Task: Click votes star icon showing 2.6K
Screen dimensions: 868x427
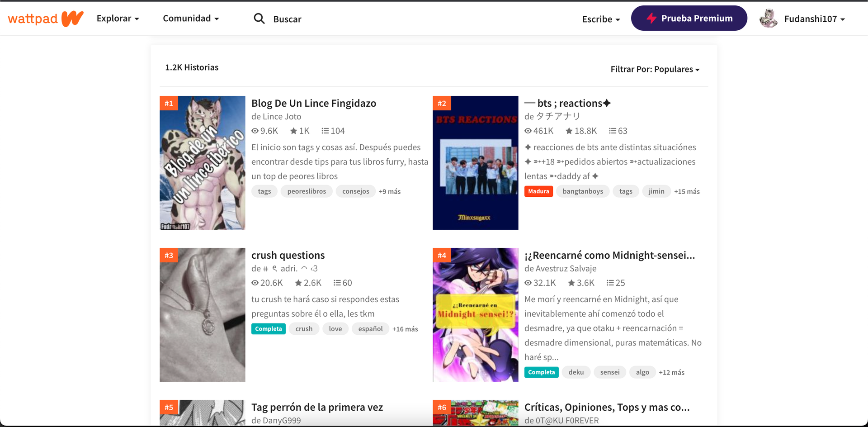Action: point(298,283)
